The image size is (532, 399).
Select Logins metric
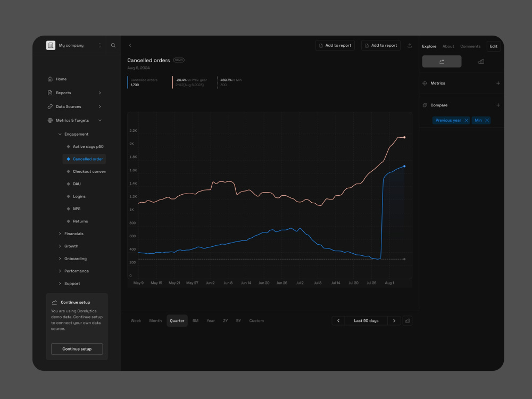pyautogui.click(x=76, y=196)
